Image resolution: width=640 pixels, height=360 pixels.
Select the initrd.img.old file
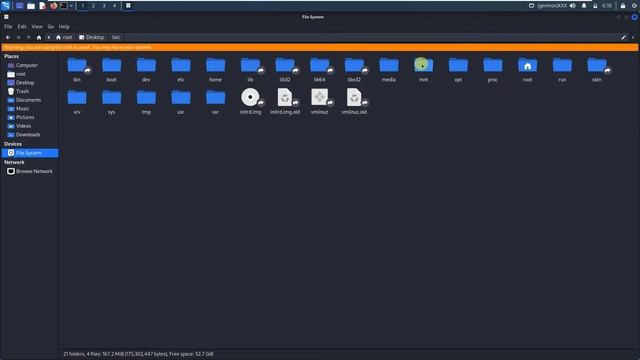point(285,98)
